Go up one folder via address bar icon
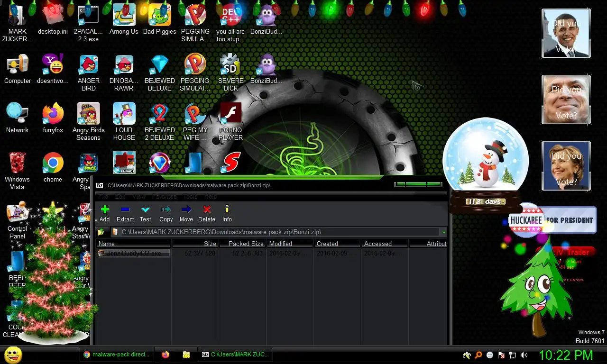Screen dimensions: 607x364 [101, 232]
